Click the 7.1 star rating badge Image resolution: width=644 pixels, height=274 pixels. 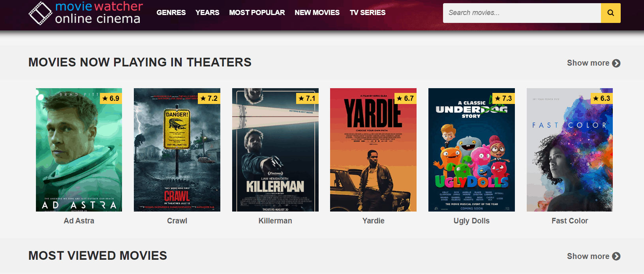point(307,98)
